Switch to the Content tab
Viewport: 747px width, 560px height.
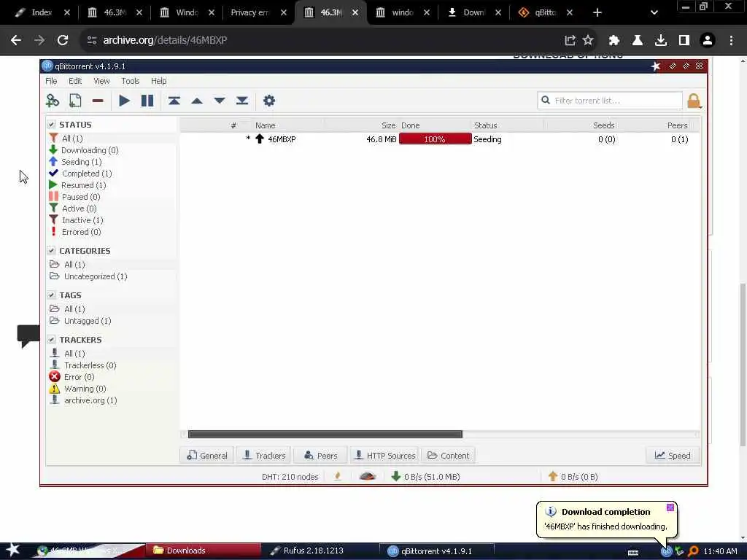pos(448,455)
